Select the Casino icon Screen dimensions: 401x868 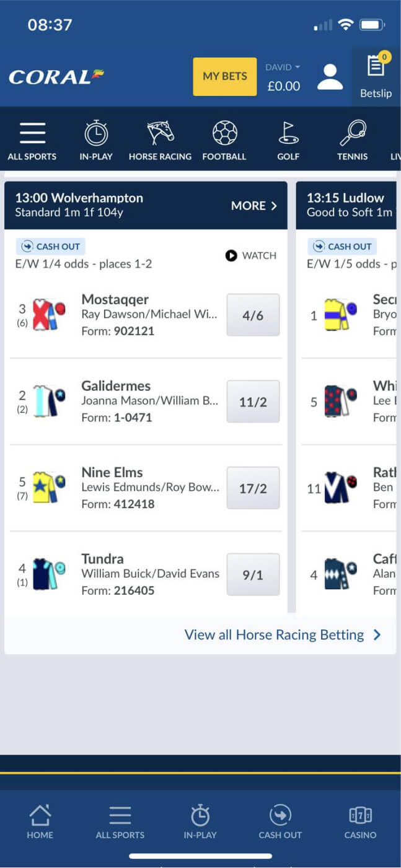click(x=360, y=818)
